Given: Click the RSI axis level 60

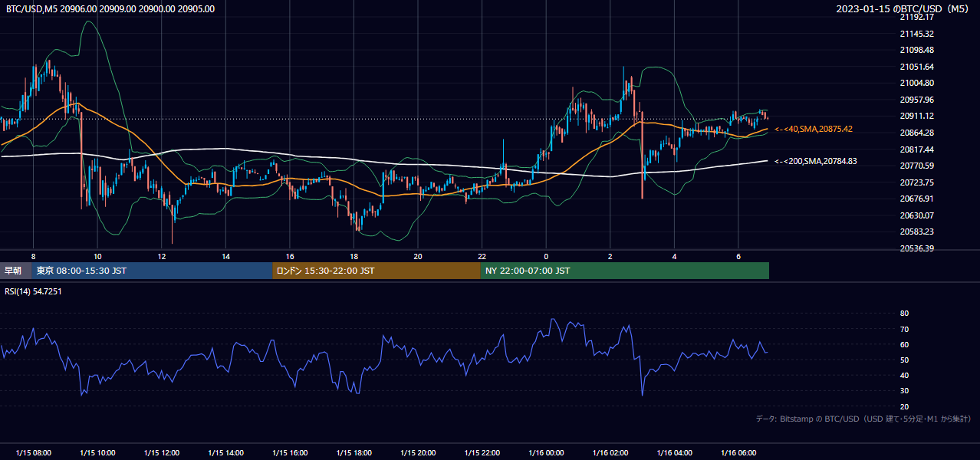Looking at the screenshot, I should 904,344.
